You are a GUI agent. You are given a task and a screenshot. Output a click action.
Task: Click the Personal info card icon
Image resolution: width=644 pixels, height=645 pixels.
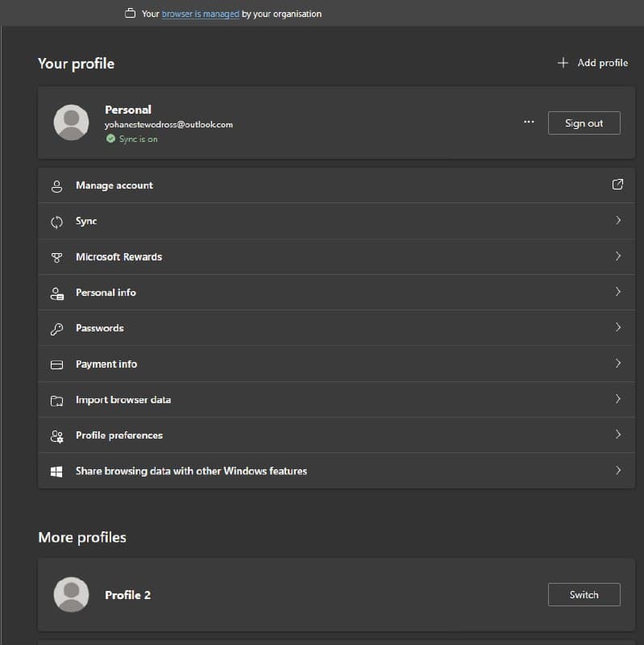tap(56, 293)
